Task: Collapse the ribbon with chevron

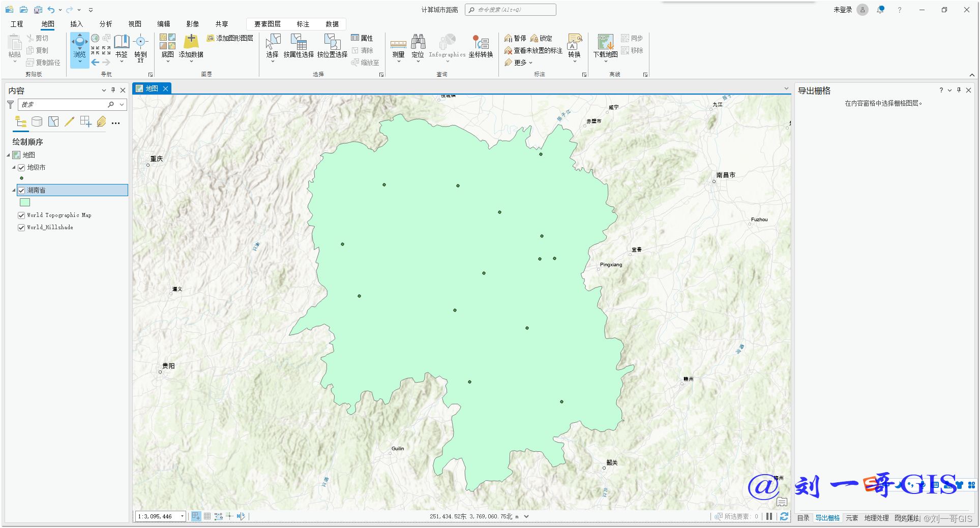Action: point(972,75)
